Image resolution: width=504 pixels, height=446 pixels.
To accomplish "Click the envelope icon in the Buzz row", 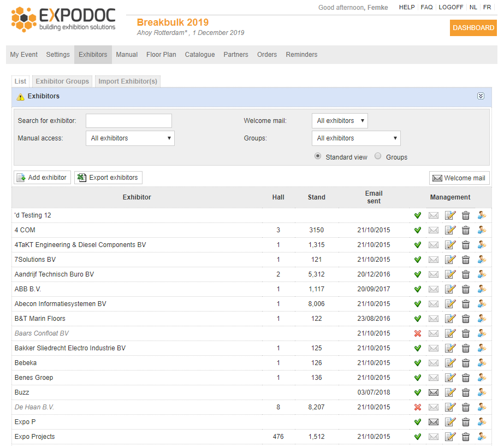I will 433,392.
